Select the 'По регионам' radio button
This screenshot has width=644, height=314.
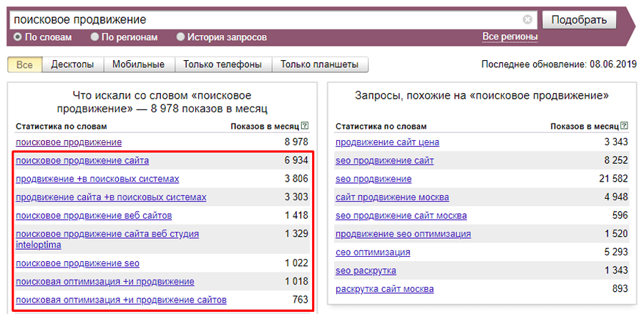click(x=95, y=37)
